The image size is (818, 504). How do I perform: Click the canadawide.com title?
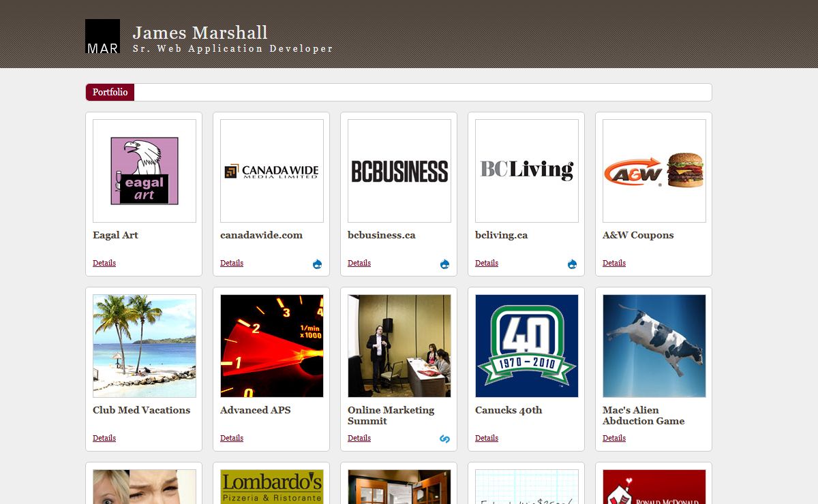click(261, 235)
